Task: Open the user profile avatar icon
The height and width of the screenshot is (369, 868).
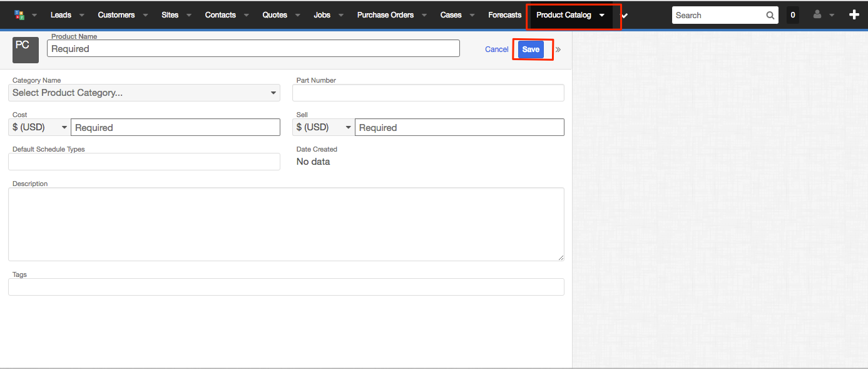Action: point(817,15)
